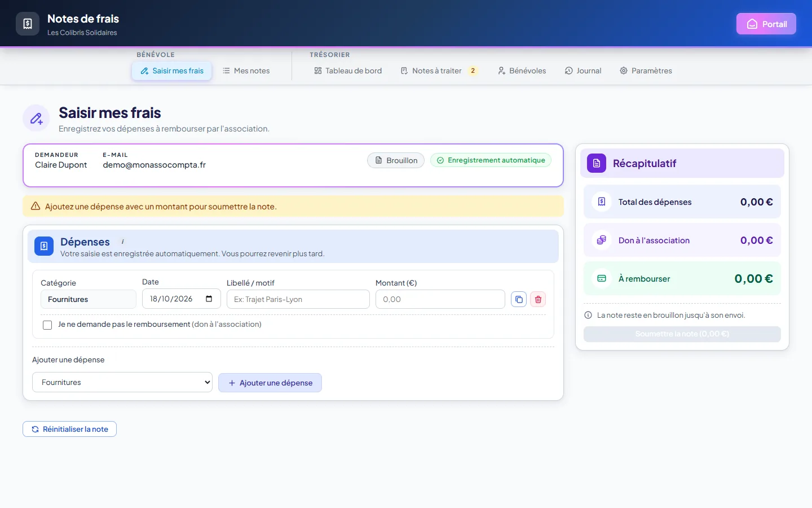Duplicate the expense row with copy icon
812x508 pixels.
519,299
